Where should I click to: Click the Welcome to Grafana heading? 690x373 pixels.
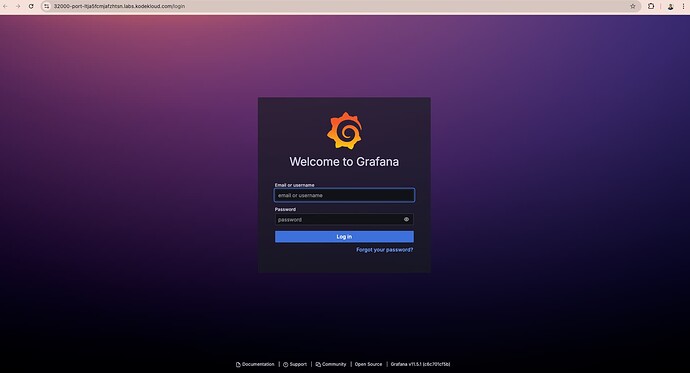(344, 162)
